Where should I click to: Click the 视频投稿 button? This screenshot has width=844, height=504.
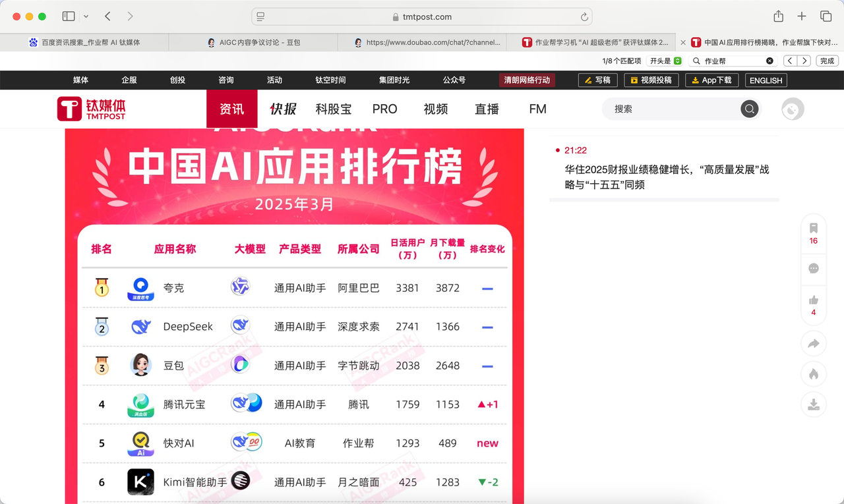pos(651,80)
